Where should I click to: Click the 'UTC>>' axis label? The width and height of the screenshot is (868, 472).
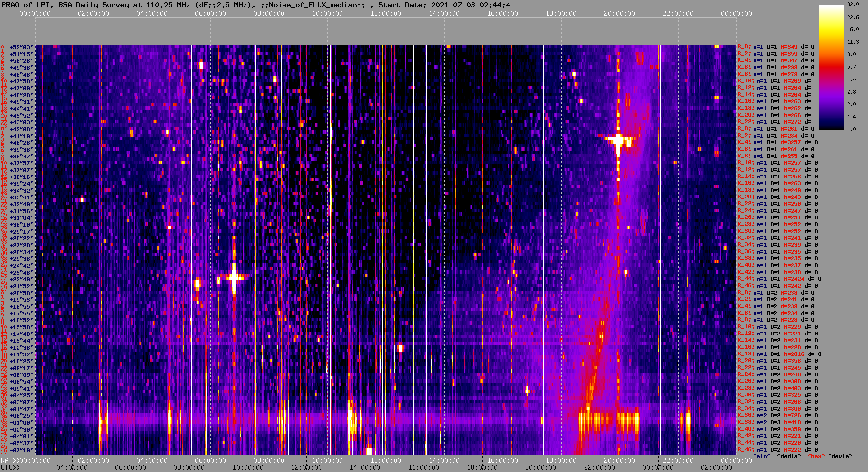(x=10, y=467)
